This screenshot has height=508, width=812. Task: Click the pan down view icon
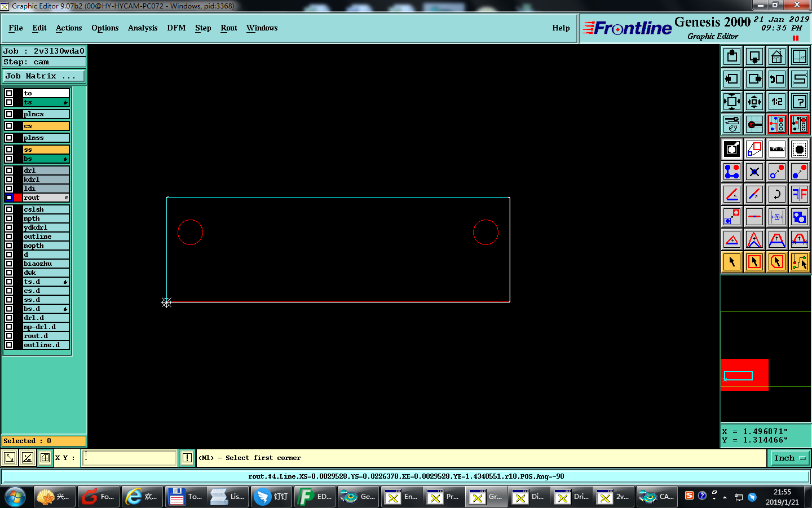[x=754, y=56]
